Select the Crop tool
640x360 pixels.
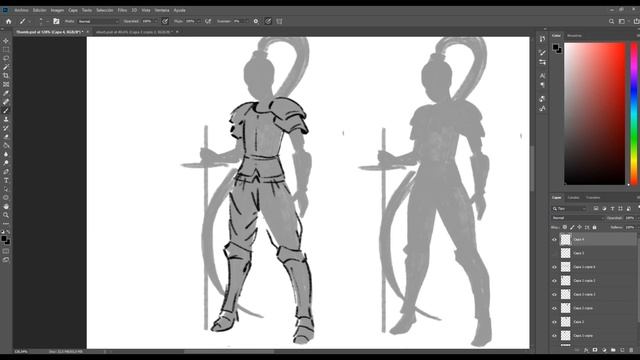(6, 76)
